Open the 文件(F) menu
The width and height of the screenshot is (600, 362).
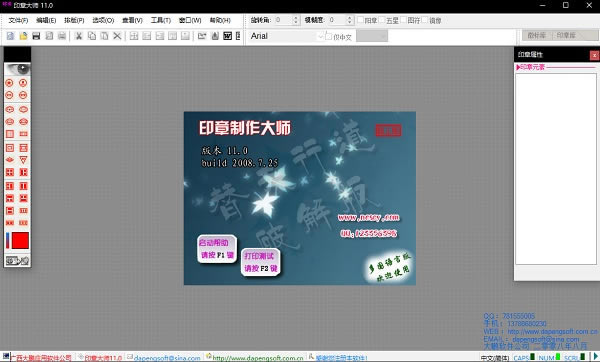[x=18, y=20]
